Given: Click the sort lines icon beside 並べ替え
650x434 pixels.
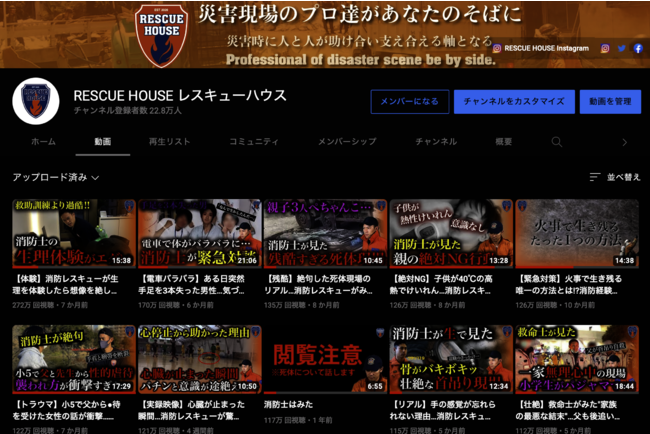Looking at the screenshot, I should (x=595, y=177).
